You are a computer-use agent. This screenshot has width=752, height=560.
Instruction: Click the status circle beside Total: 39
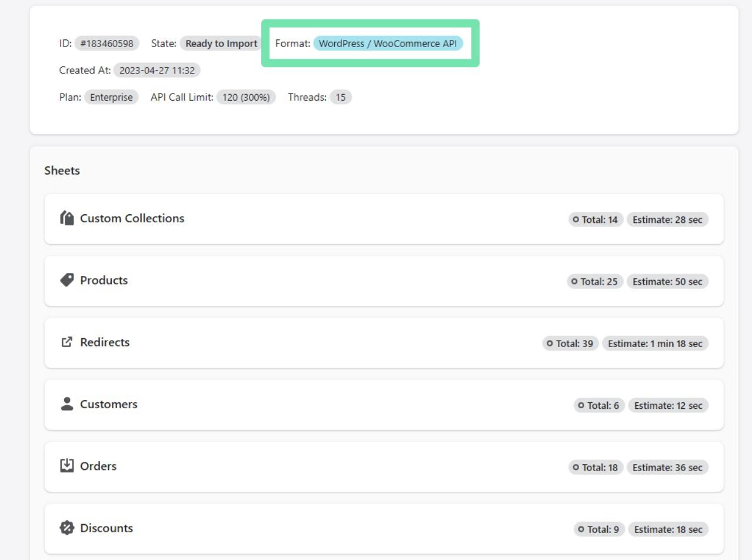(550, 344)
